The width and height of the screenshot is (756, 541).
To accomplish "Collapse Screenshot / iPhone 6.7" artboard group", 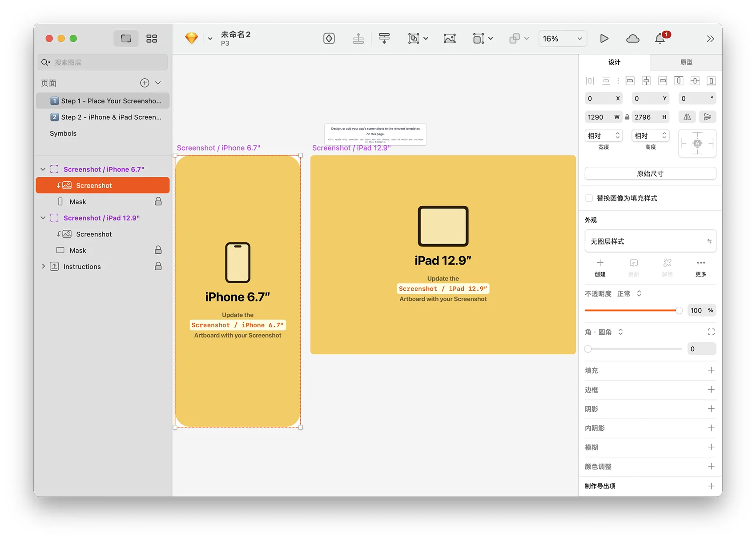I will point(43,169).
